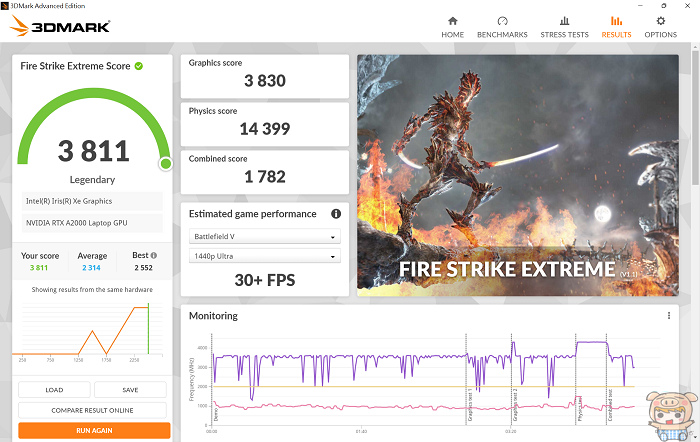
Task: Open the Monitoring three-dot menu
Action: click(669, 316)
